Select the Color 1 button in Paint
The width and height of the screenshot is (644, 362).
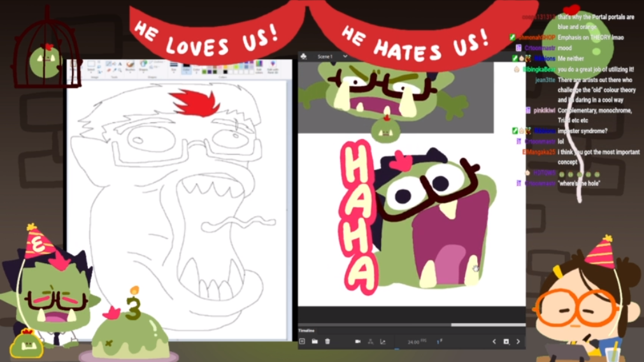tap(186, 68)
